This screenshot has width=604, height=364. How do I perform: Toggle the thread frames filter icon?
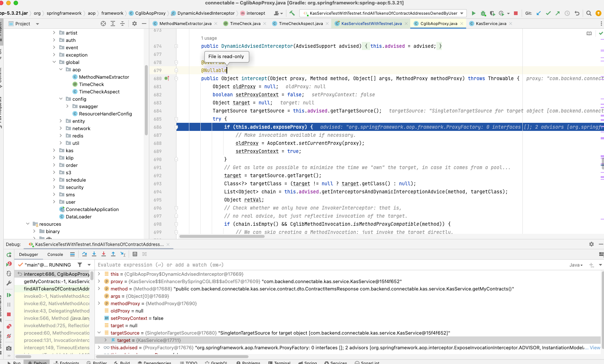[80, 265]
